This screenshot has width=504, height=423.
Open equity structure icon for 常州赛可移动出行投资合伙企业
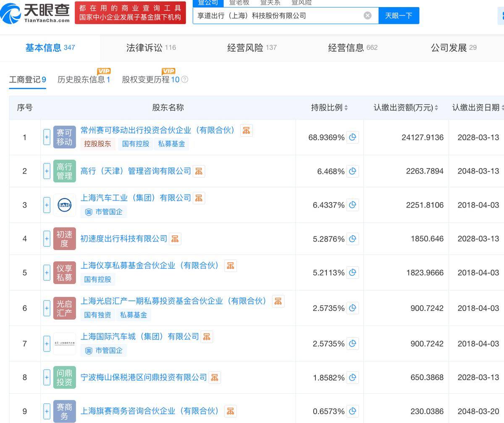(247, 130)
